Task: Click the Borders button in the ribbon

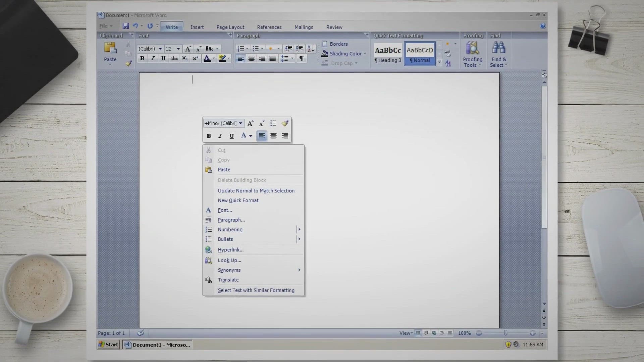Action: (335, 44)
